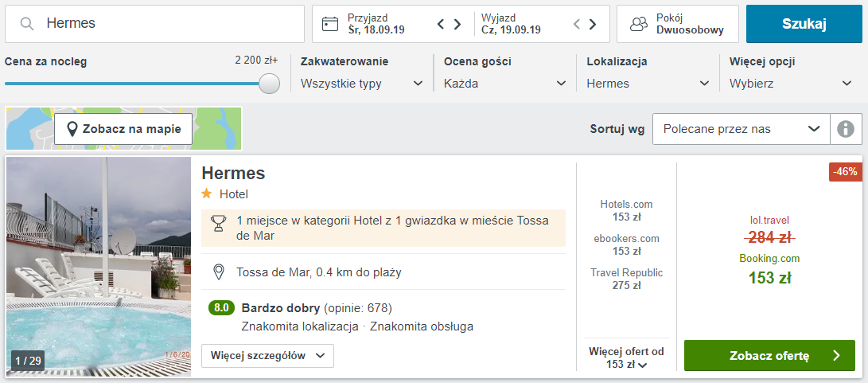The height and width of the screenshot is (383, 868).
Task: Expand the Zakwaterowanie filter dropdown
Action: [x=362, y=84]
